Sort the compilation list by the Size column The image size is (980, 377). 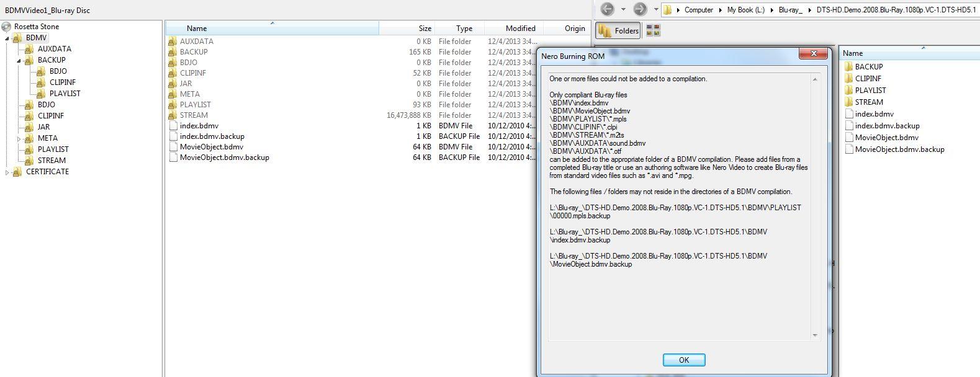coord(407,28)
